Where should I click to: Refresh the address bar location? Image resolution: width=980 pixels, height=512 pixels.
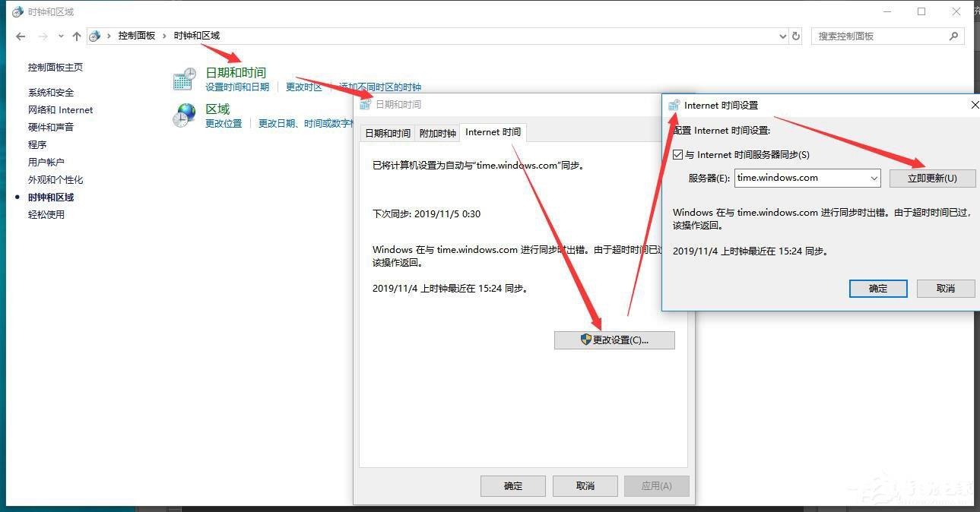[796, 36]
